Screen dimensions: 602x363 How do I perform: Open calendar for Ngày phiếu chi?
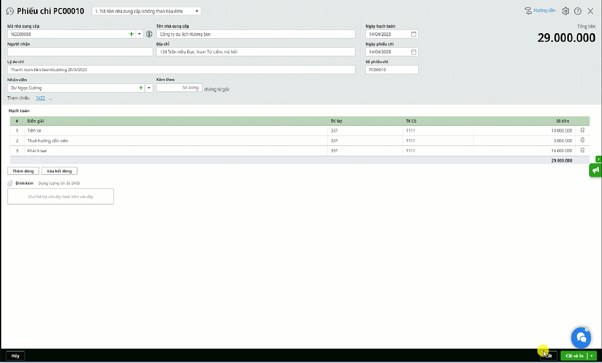click(413, 52)
